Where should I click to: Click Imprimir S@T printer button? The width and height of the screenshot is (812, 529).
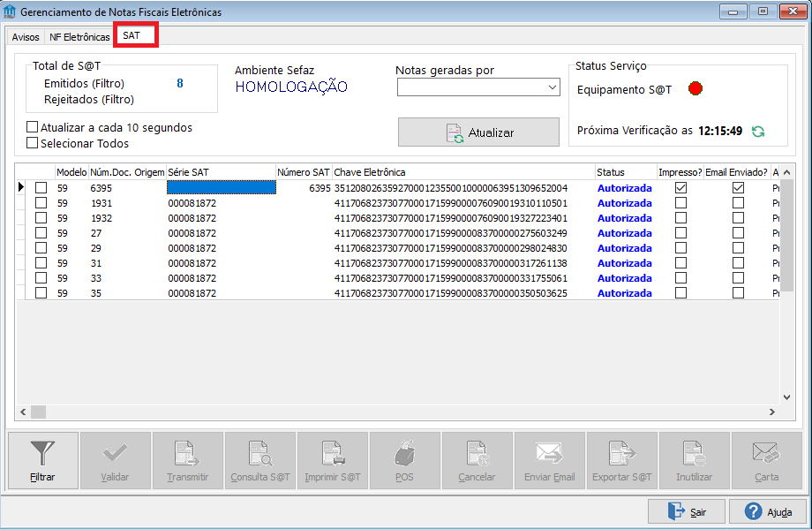[x=333, y=461]
